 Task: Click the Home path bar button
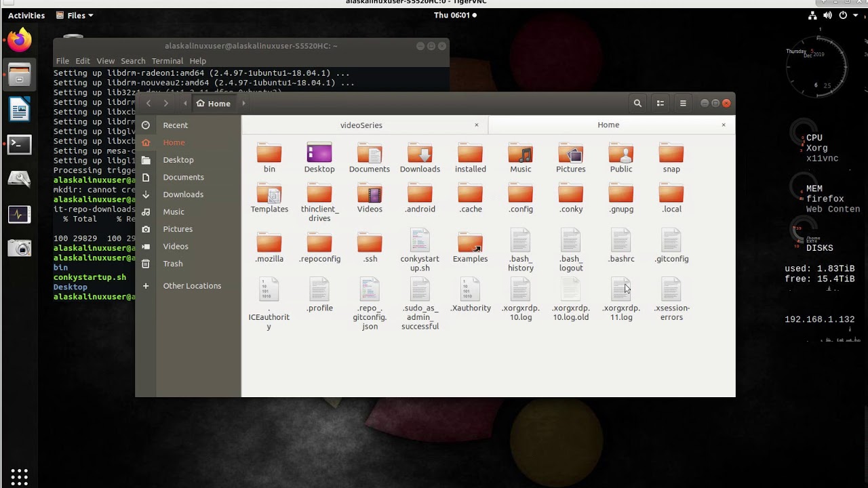(x=214, y=103)
